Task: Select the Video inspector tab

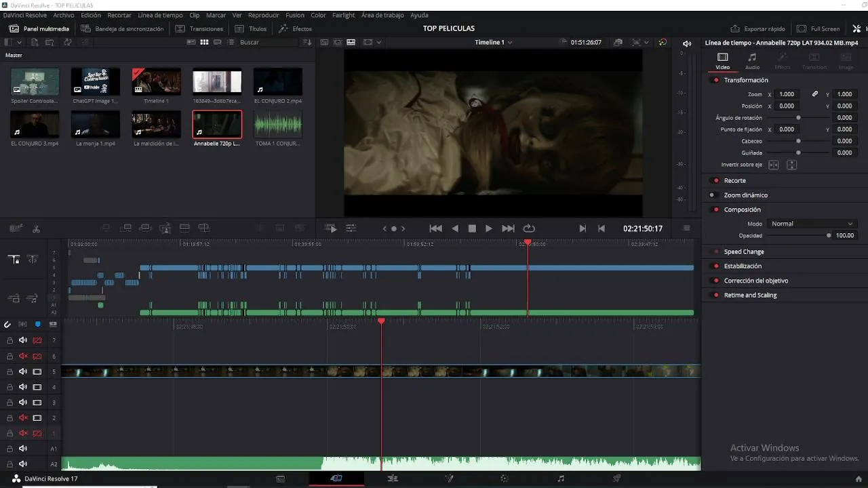Action: [723, 61]
